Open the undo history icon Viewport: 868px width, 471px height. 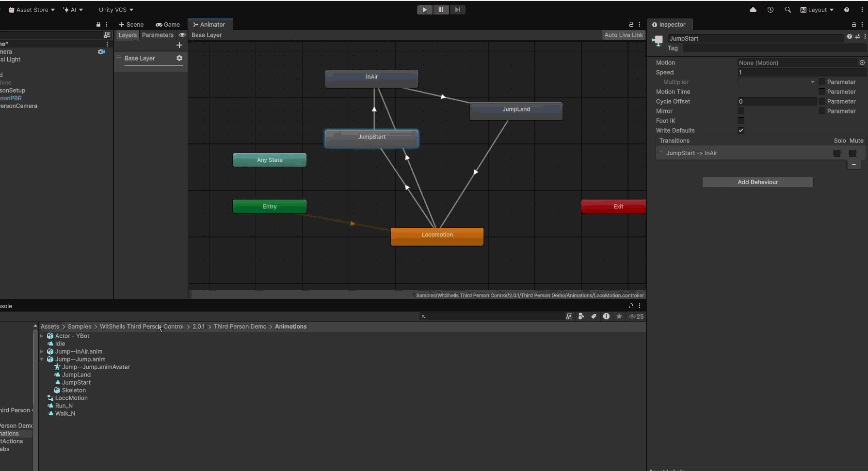click(x=771, y=10)
